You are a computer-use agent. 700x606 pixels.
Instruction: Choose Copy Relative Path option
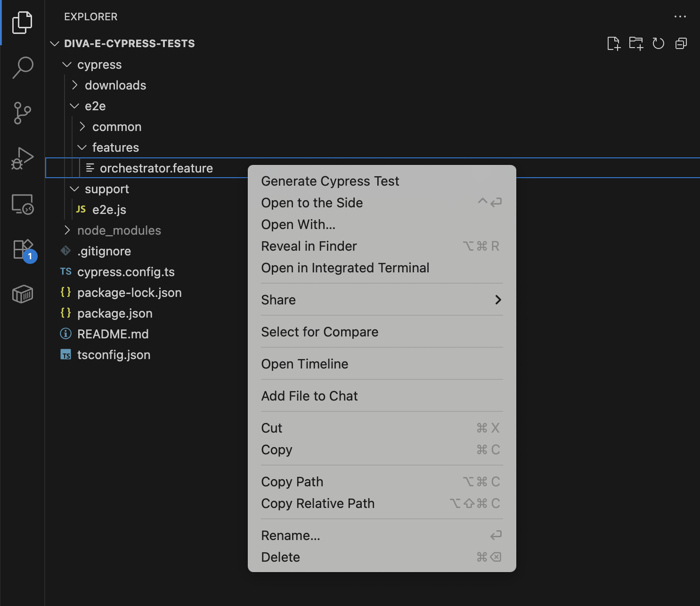tap(318, 504)
